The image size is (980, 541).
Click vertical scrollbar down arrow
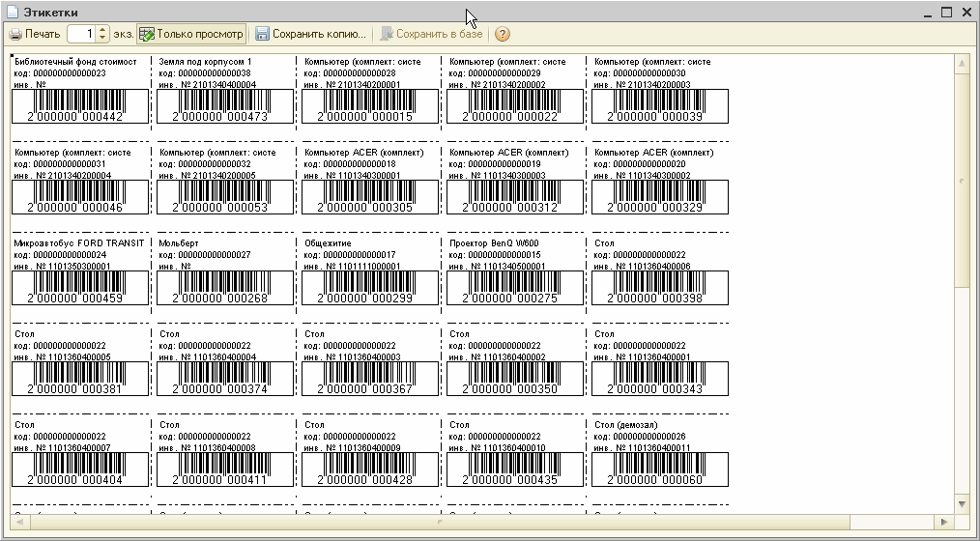coord(962,503)
